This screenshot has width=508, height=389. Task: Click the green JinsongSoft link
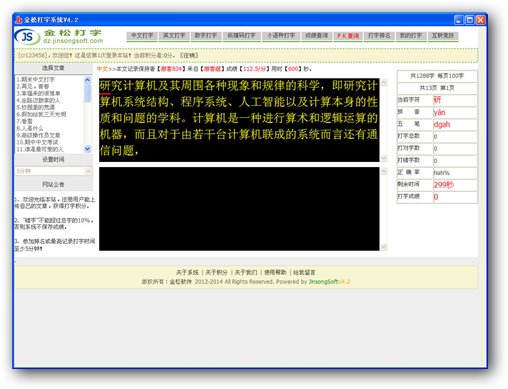click(x=323, y=282)
